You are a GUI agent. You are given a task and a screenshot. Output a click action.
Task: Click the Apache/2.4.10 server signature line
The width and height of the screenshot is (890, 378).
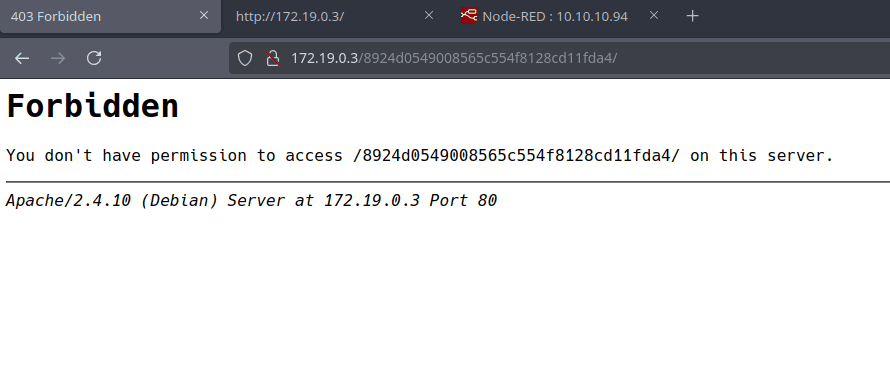pos(251,200)
